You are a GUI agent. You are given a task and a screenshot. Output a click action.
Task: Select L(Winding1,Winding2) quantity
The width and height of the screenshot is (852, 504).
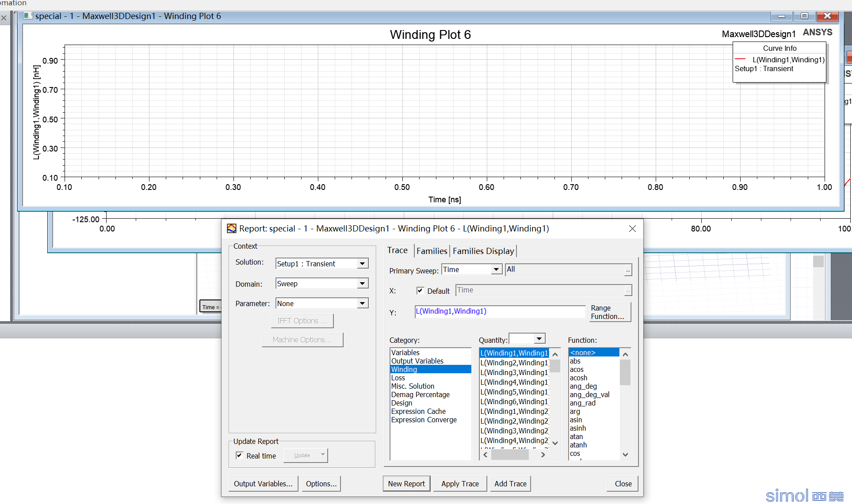click(x=514, y=411)
